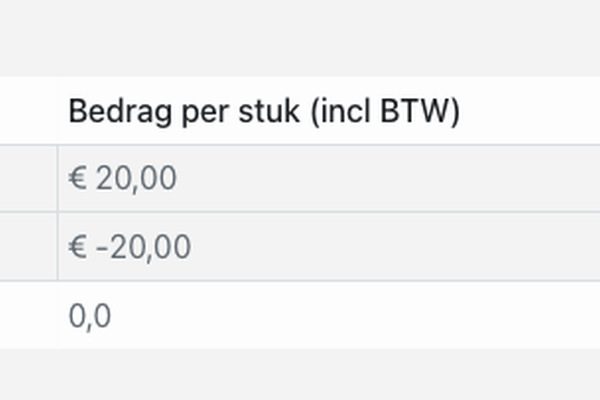Click the gray area above the table

300,38
